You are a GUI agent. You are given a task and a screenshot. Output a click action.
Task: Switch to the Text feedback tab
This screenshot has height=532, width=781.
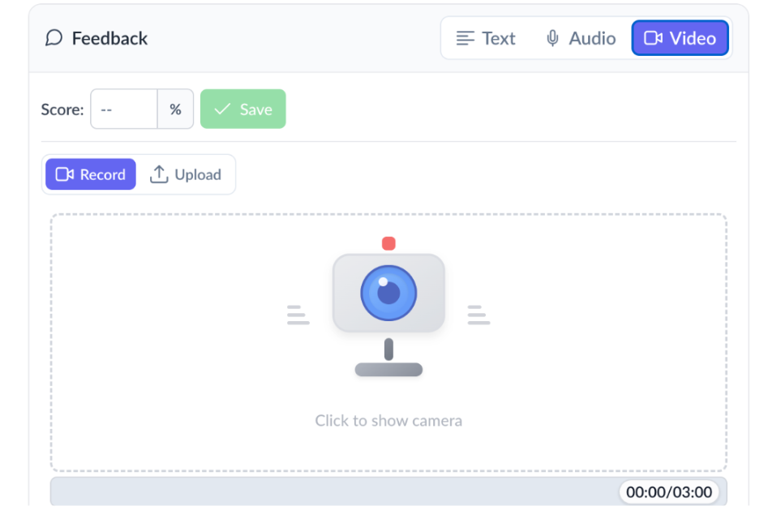tap(486, 38)
